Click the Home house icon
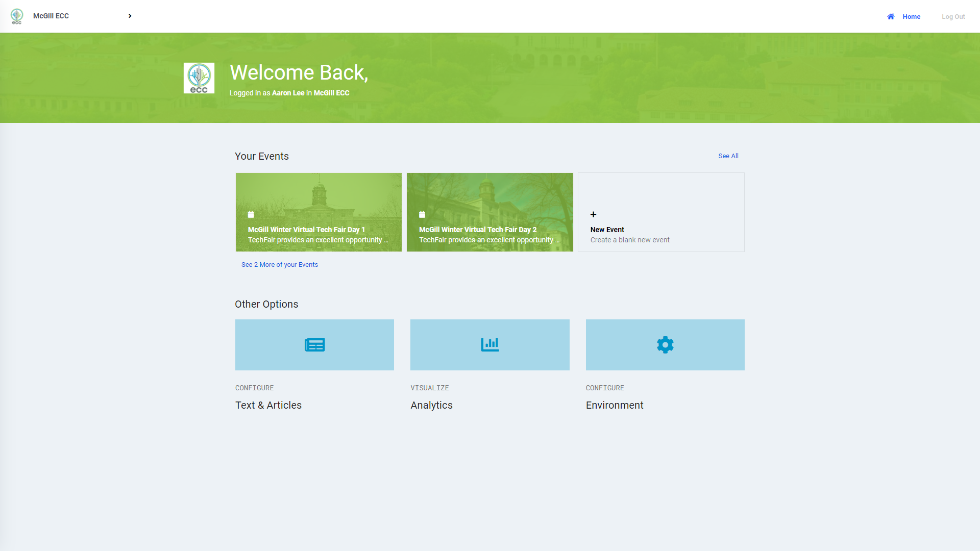Screen dimensions: 980x551 [x=891, y=16]
